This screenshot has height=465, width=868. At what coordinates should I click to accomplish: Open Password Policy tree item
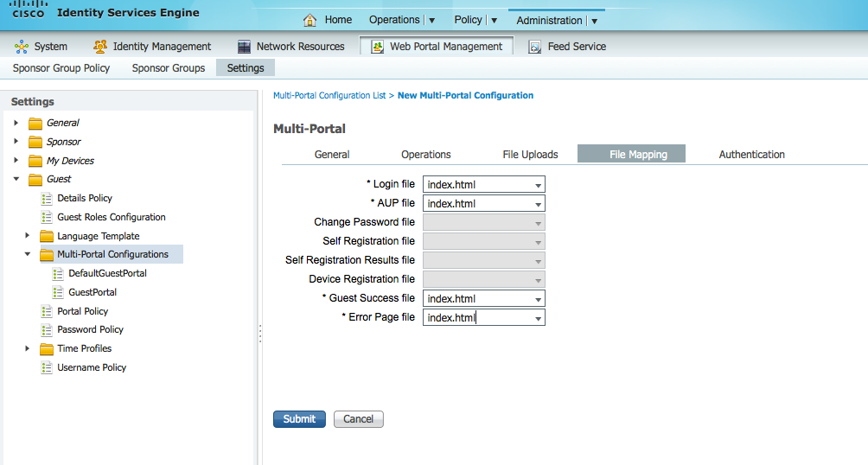tap(90, 330)
